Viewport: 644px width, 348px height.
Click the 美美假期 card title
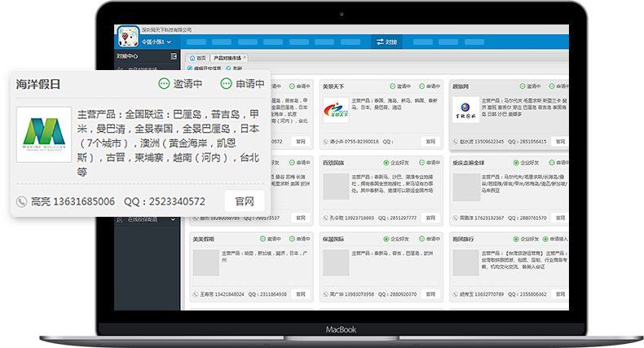pos(203,240)
